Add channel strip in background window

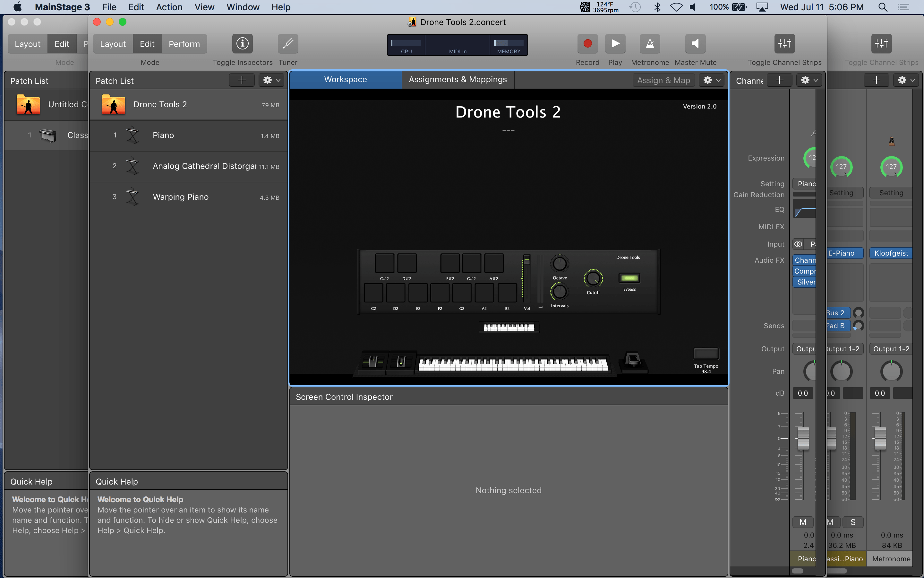[876, 80]
